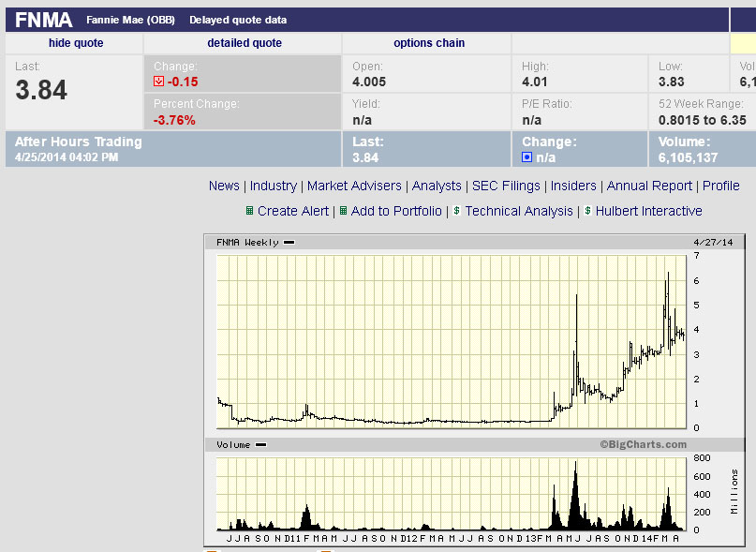Click the Add to Portfolio link
Image resolution: width=756 pixels, height=552 pixels.
point(396,211)
